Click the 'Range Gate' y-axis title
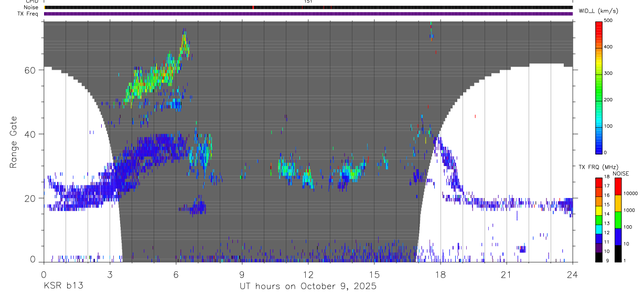Image resolution: width=644 pixels, height=297 pixels. tap(14, 142)
